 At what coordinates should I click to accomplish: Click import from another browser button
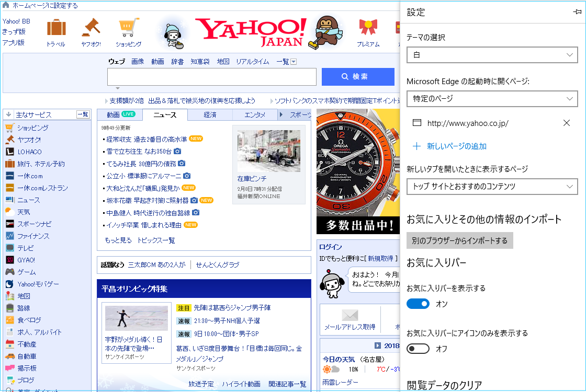coord(459,240)
